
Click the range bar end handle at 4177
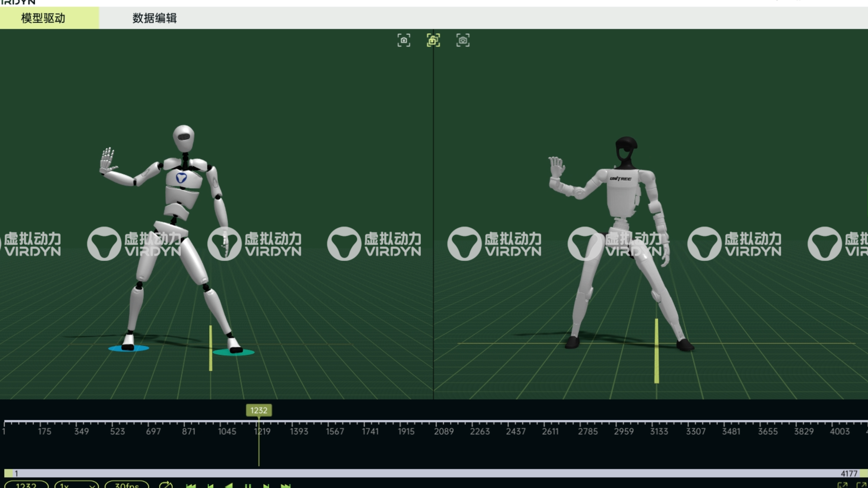pos(863,473)
